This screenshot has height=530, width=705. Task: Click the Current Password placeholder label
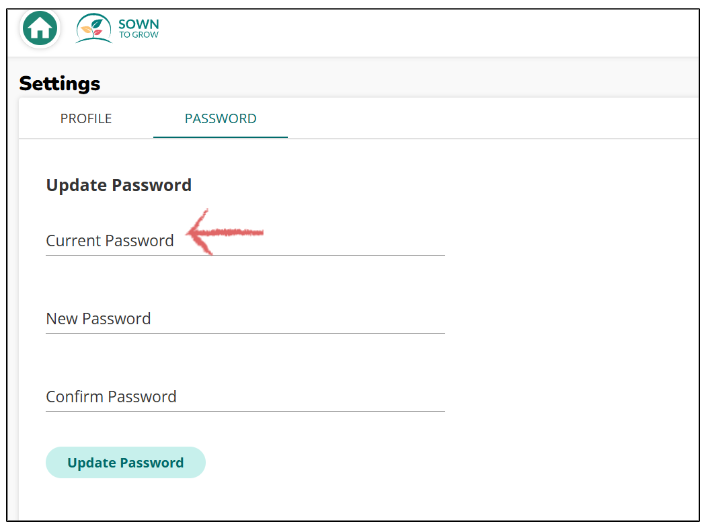tap(110, 241)
